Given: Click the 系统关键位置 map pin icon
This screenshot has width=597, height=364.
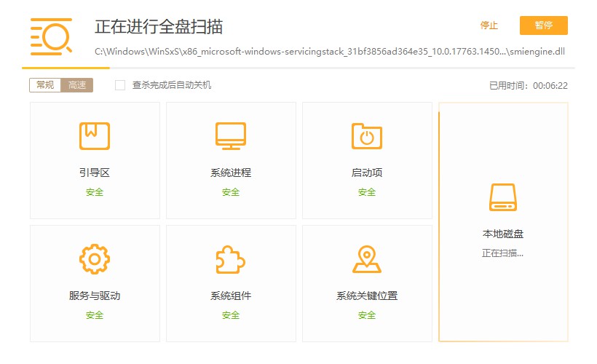Looking at the screenshot, I should [x=366, y=259].
